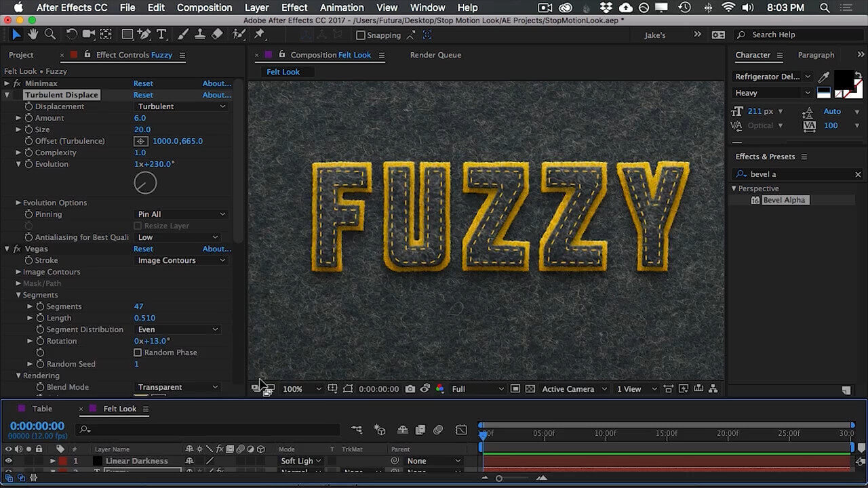Click the Evolution angle dial
Image resolution: width=868 pixels, height=488 pixels.
[x=145, y=182]
